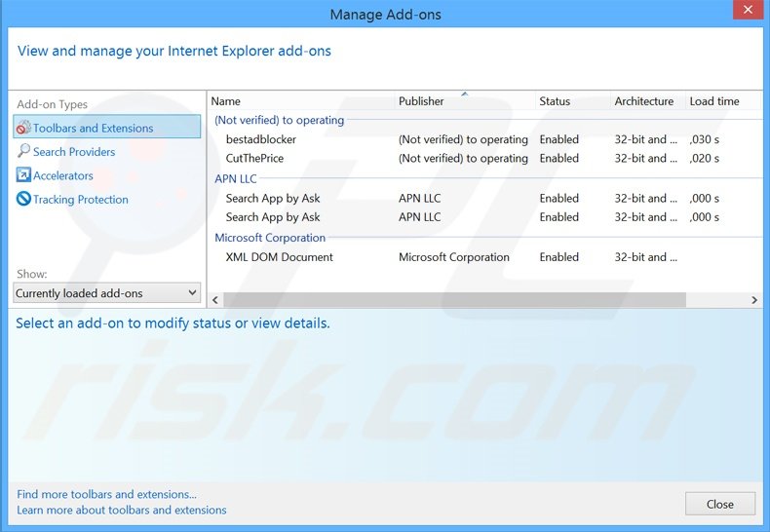Click the horizontal scrollbar thumb
Screen dimensions: 770x532
point(455,299)
